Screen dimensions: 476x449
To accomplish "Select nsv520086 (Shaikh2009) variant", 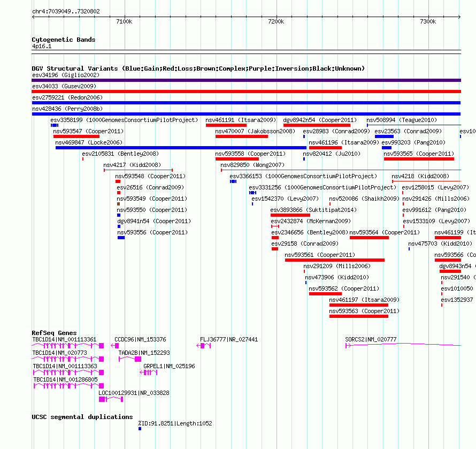I will pos(330,204).
